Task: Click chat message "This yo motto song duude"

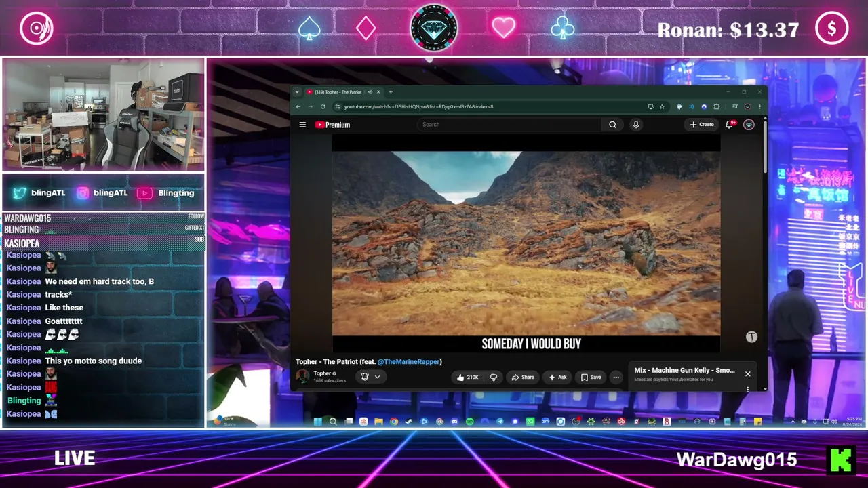Action: [94, 361]
